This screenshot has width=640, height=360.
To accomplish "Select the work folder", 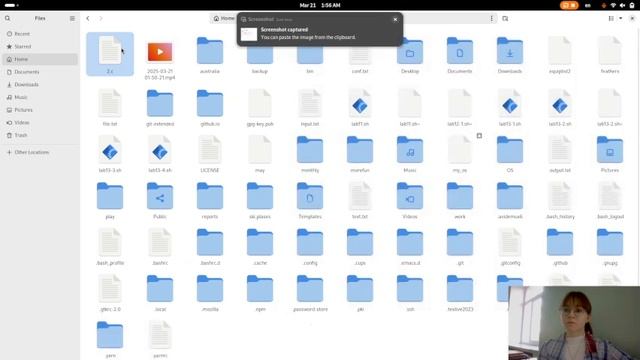I will pyautogui.click(x=460, y=196).
